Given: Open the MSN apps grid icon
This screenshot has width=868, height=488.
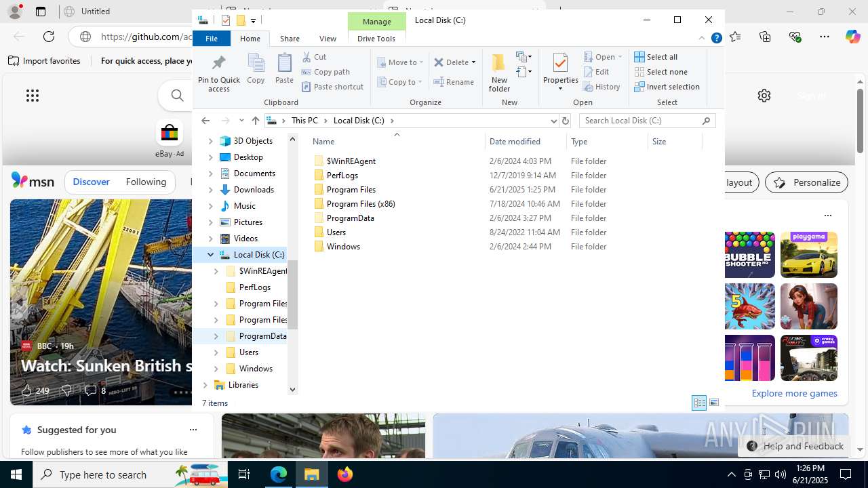Looking at the screenshot, I should pyautogui.click(x=33, y=96).
